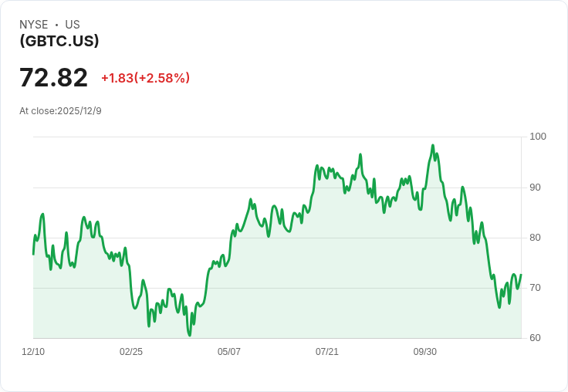Image resolution: width=568 pixels, height=392 pixels.
Task: Click the US market label
Action: tap(73, 25)
